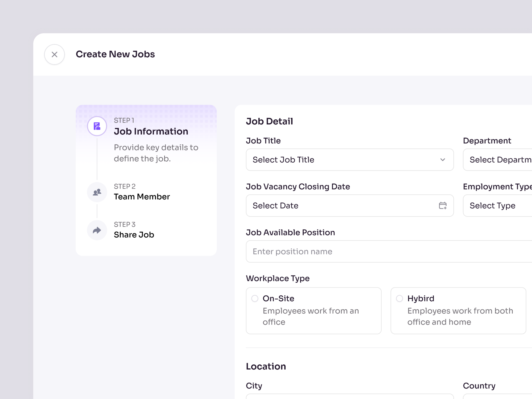Select the On-Site workplace type radio button
The image size is (532, 399).
coord(255,298)
